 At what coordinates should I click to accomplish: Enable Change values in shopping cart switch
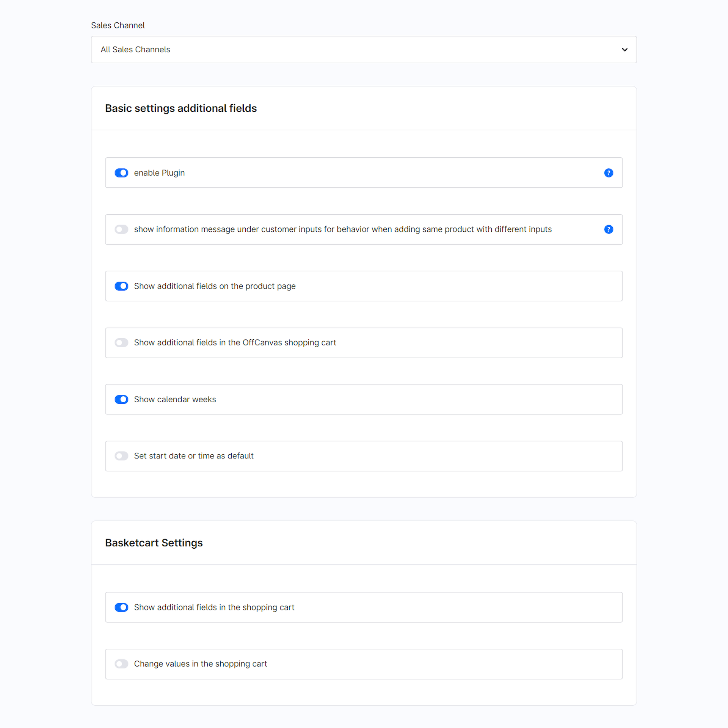point(121,664)
